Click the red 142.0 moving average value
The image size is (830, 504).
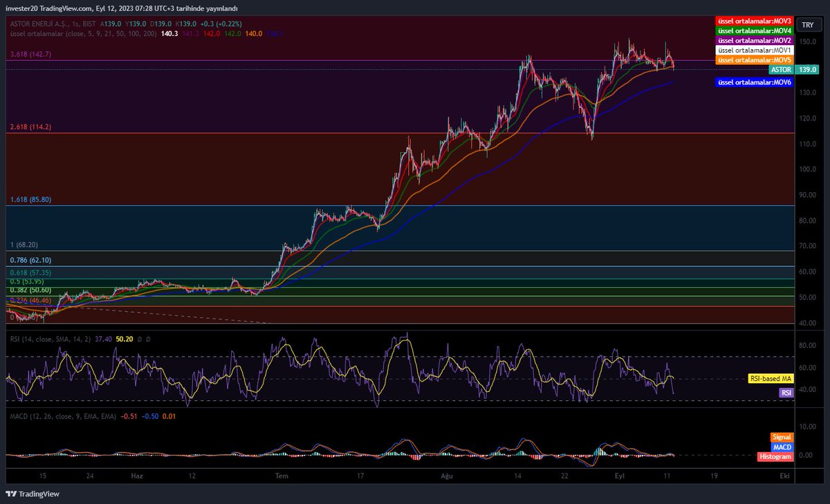click(x=211, y=32)
